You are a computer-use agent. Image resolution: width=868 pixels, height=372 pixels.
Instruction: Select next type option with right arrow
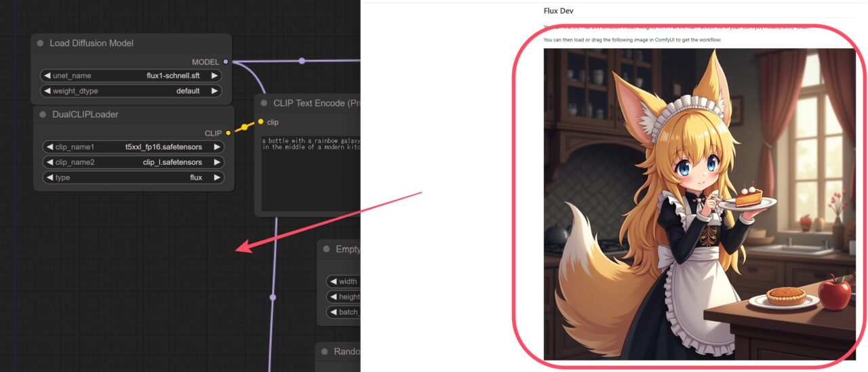[217, 178]
